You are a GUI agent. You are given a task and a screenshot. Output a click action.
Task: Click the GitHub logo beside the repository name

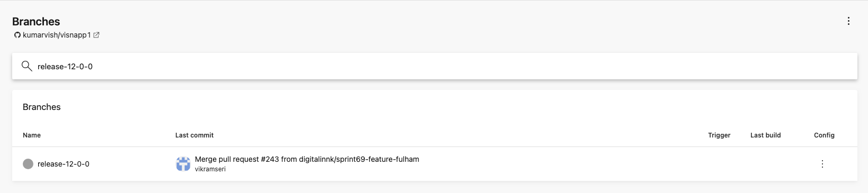(17, 35)
